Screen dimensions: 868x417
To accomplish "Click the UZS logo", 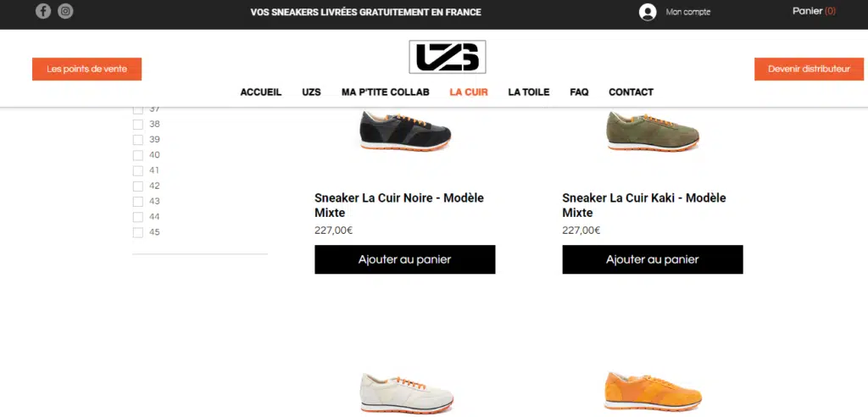I will click(x=448, y=57).
